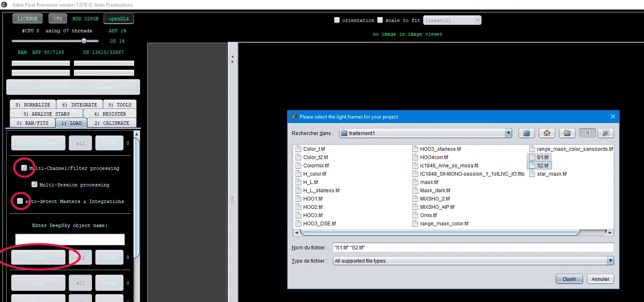This screenshot has height=302, width=644.
Task: Confirm selection with the Ouvrir button
Action: coord(569,279)
